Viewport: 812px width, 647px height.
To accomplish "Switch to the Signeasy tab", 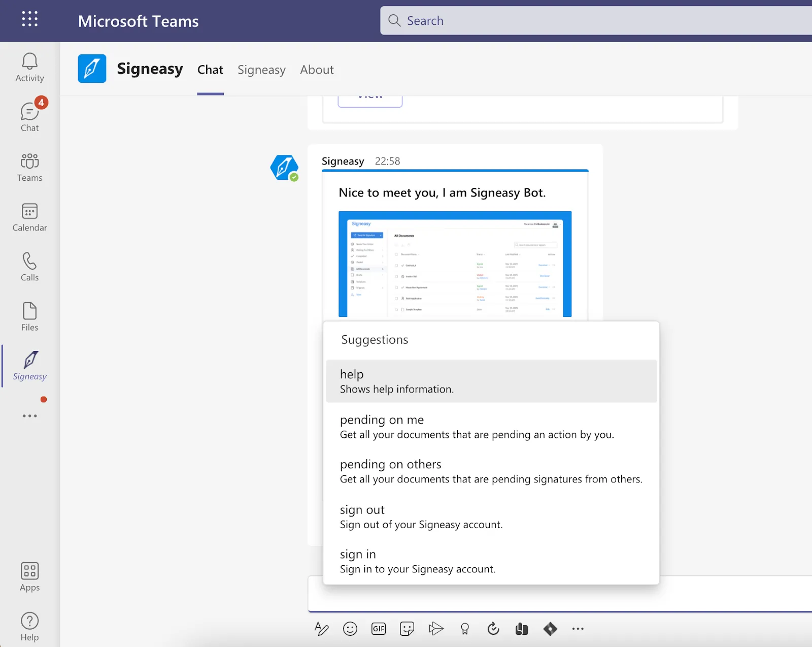I will [x=261, y=70].
